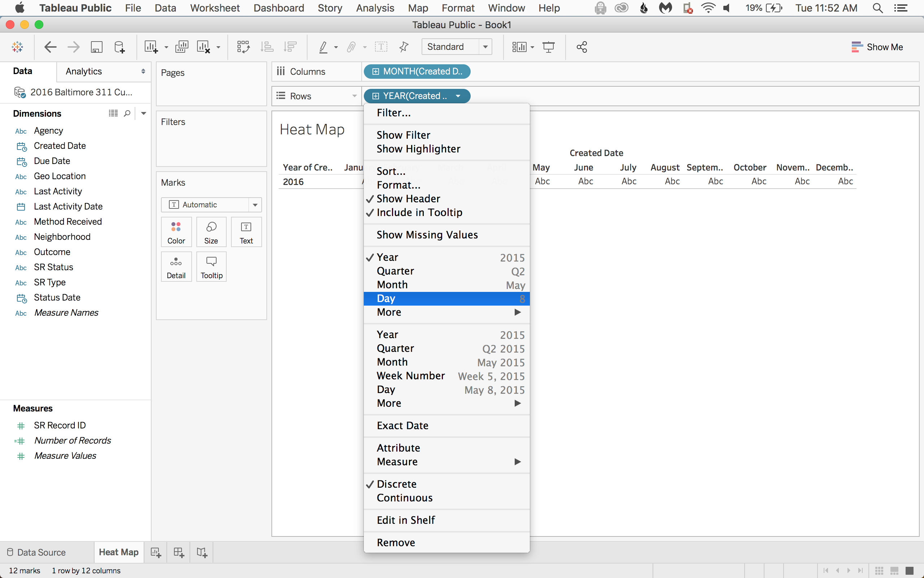Open the Worksheet menu
This screenshot has height=578, width=924.
click(x=215, y=8)
